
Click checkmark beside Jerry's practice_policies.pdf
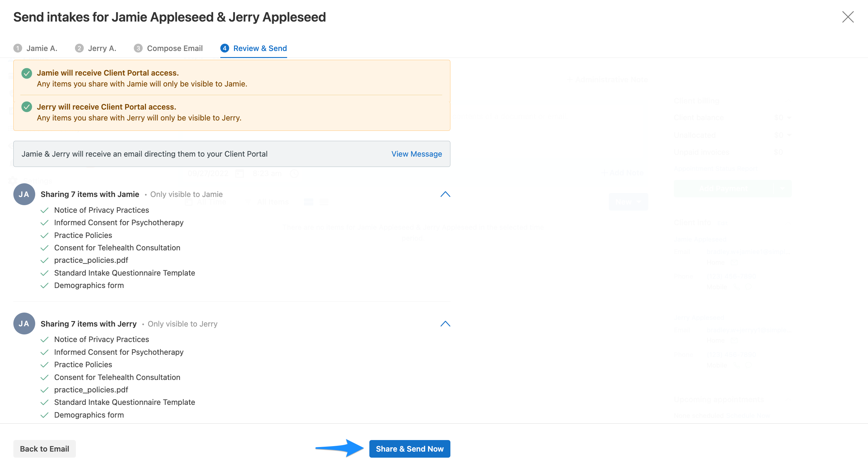tap(45, 390)
